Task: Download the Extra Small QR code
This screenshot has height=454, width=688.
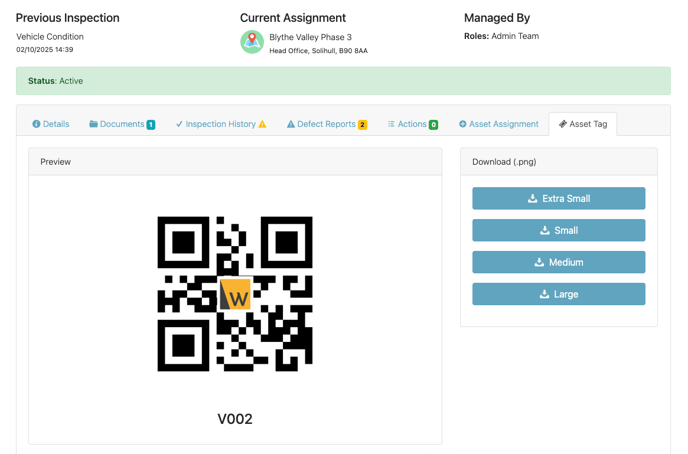Action: coord(558,198)
